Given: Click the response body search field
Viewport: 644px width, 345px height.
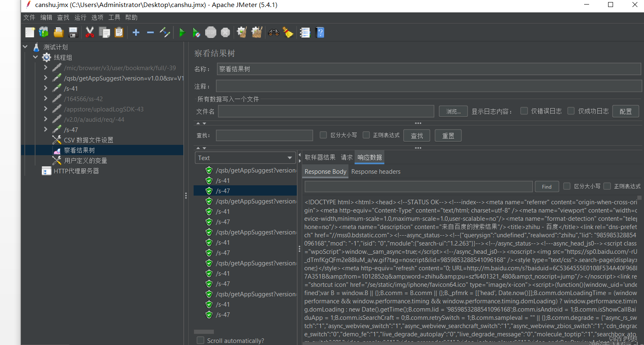Looking at the screenshot, I should 419,187.
